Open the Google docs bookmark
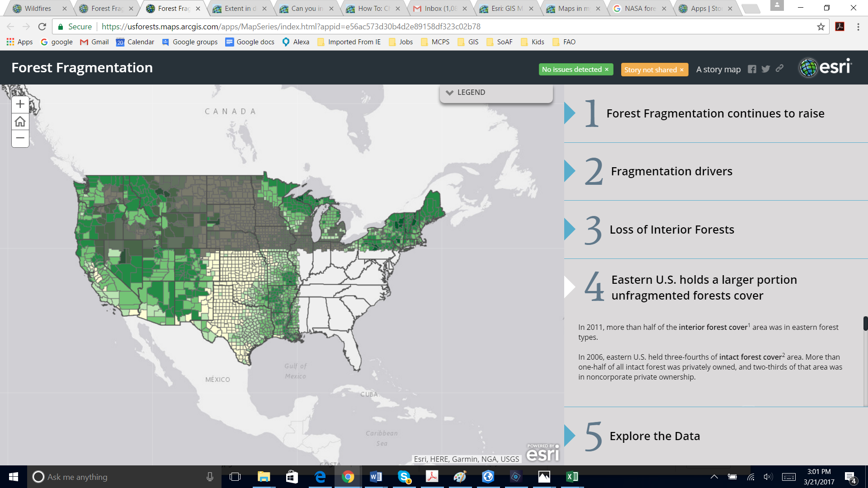 click(250, 42)
